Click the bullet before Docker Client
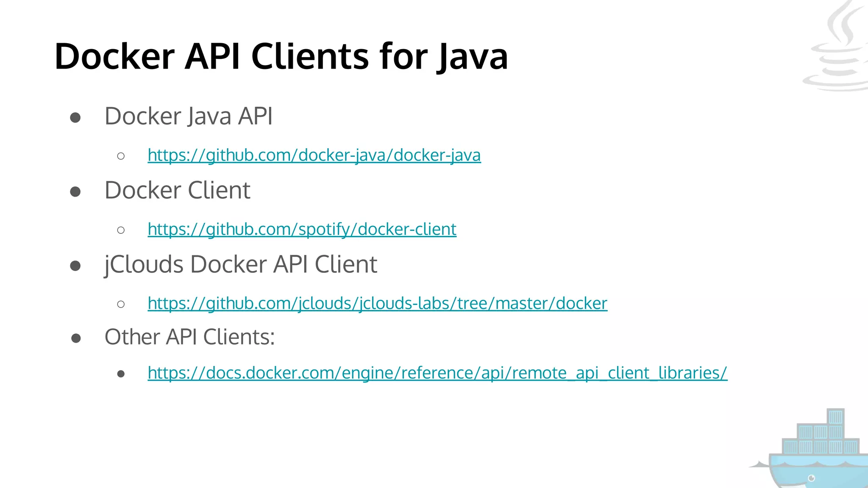 (x=75, y=192)
